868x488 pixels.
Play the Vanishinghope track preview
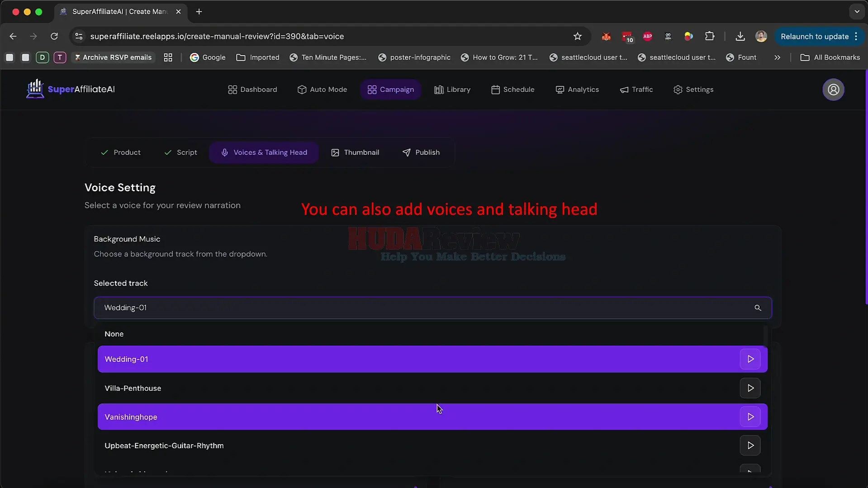click(x=750, y=417)
